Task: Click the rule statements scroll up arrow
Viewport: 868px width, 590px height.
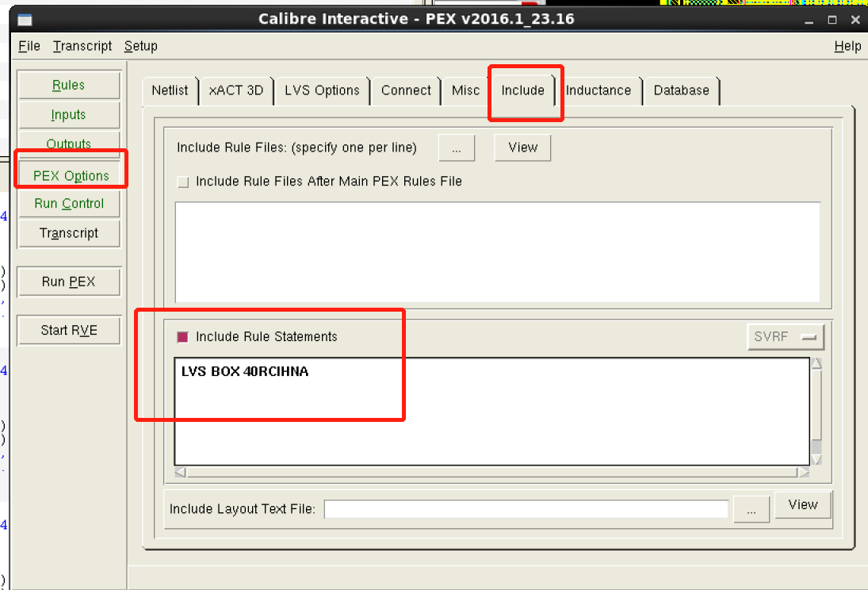Action: (x=816, y=363)
